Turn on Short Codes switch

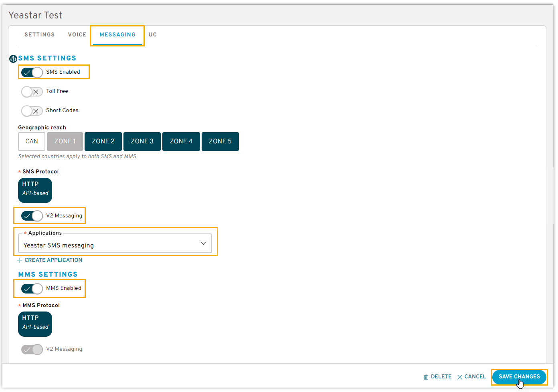(32, 111)
